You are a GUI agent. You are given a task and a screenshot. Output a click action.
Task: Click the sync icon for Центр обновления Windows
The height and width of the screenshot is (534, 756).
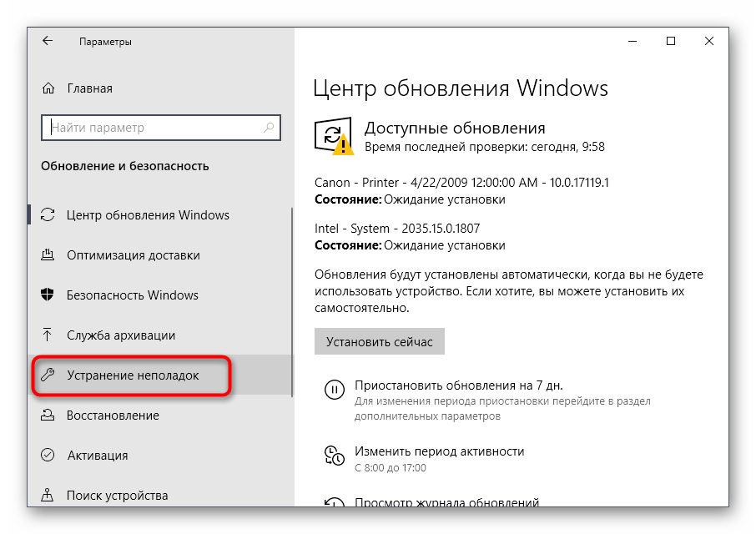[x=48, y=214]
